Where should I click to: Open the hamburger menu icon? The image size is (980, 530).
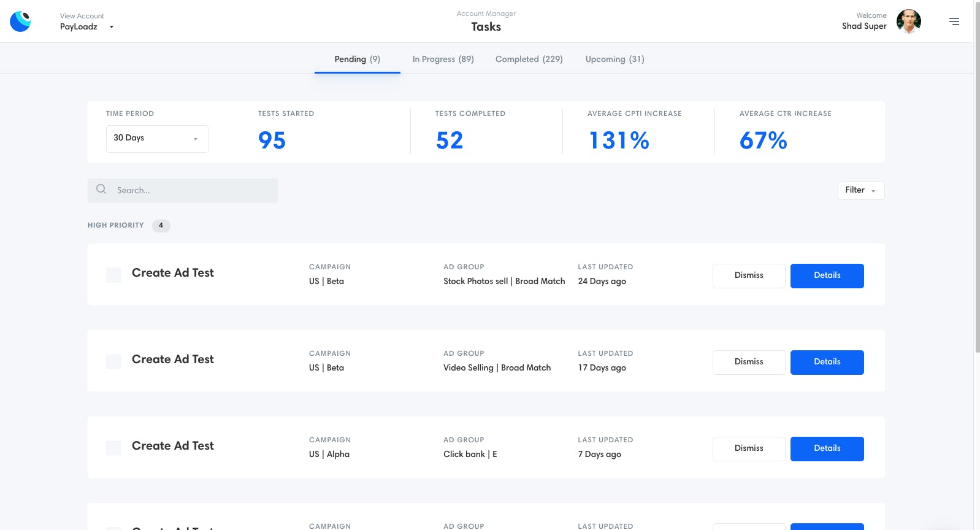(x=954, y=21)
